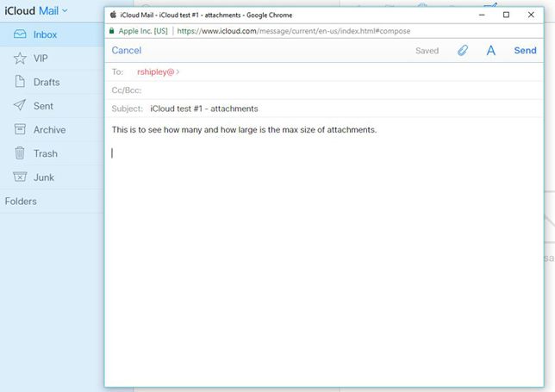This screenshot has height=392, width=555.
Task: Click the paperclip attachment icon
Action: click(x=463, y=50)
